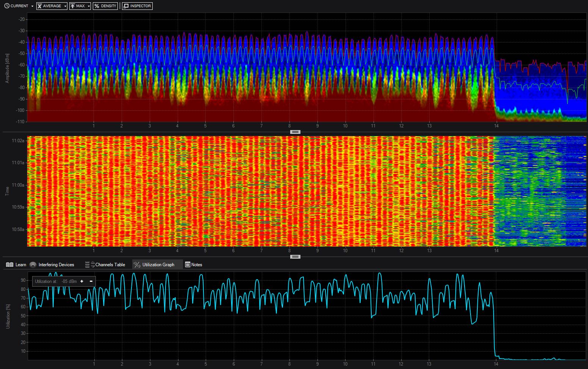Click the Notes page icon
The width and height of the screenshot is (588, 369).
188,265
